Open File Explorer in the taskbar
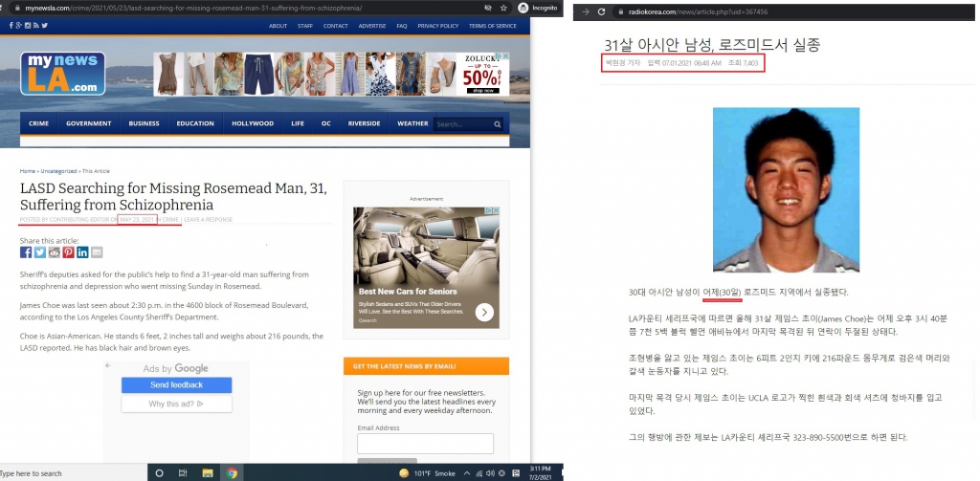The image size is (980, 481). [x=208, y=473]
